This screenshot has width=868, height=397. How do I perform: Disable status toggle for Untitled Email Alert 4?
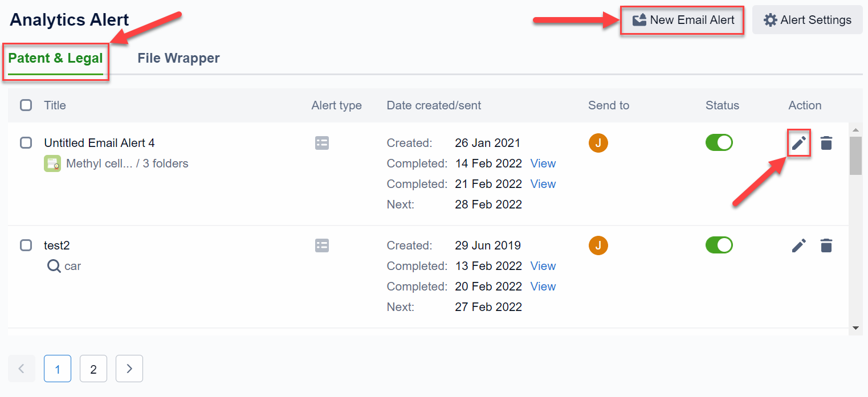[x=719, y=143]
